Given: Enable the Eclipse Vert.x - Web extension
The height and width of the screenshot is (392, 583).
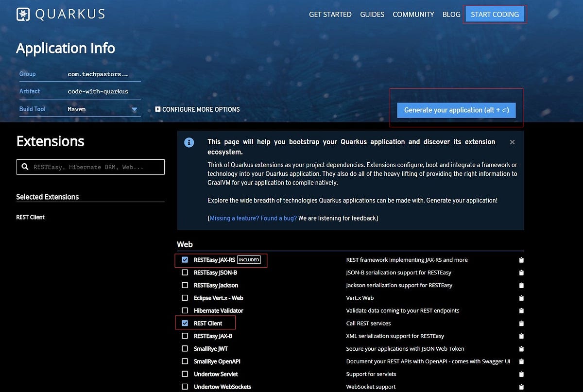Looking at the screenshot, I should (x=185, y=298).
